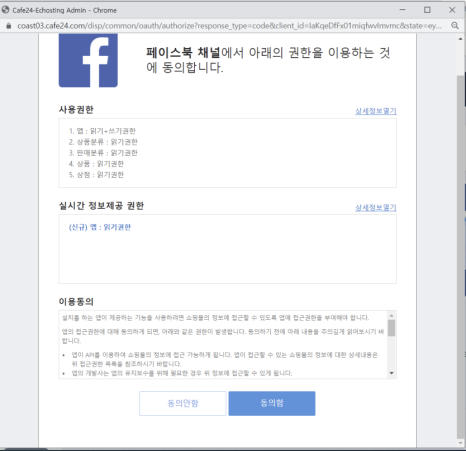Viewport: 466px width, 451px height.
Task: Click the 동의안함 disagree button
Action: click(183, 403)
